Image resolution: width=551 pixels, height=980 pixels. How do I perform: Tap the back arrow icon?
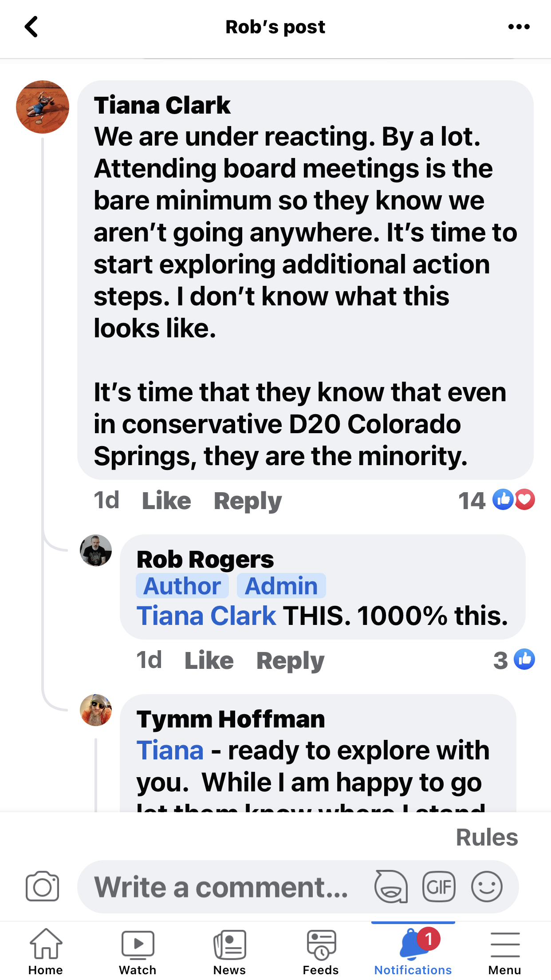(x=31, y=27)
